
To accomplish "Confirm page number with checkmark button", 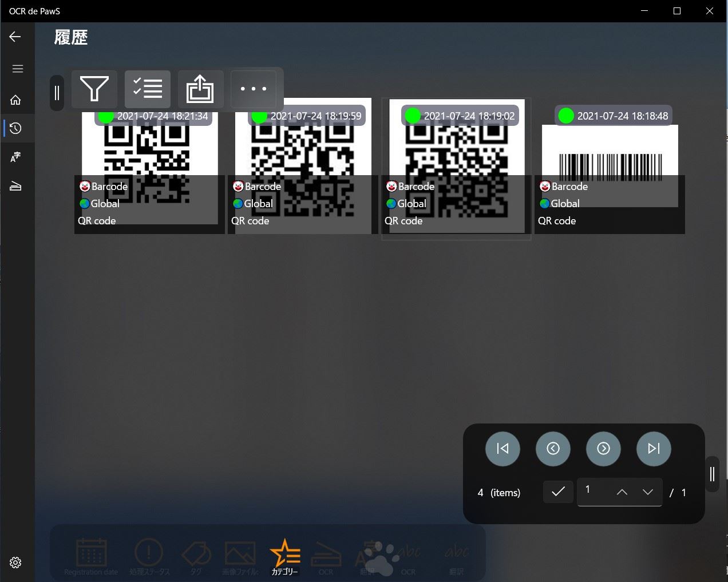I will click(x=558, y=492).
